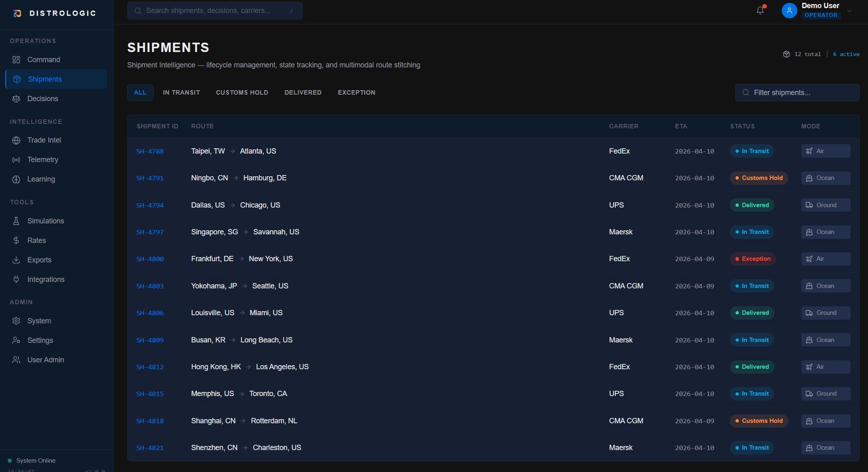Click the magnifier icon in Filter shipments

click(x=746, y=93)
